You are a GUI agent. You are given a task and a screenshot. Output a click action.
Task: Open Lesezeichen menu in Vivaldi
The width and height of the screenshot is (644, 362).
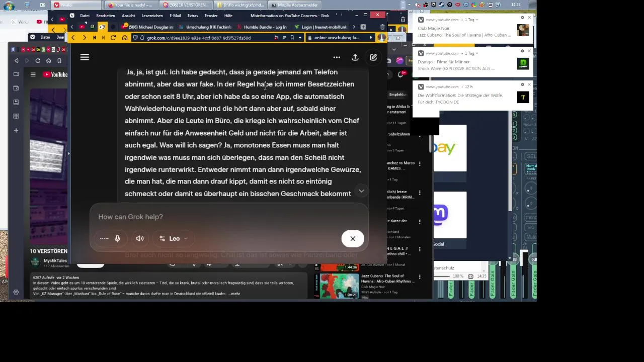click(152, 16)
